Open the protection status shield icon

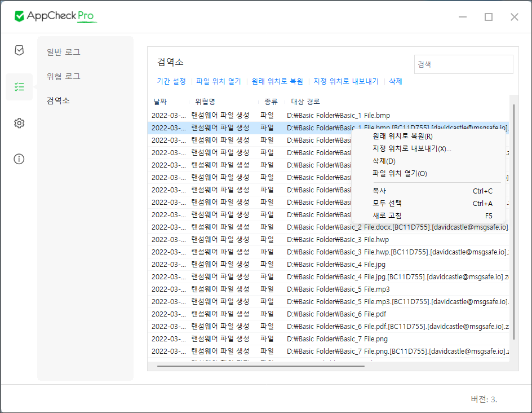coord(19,51)
